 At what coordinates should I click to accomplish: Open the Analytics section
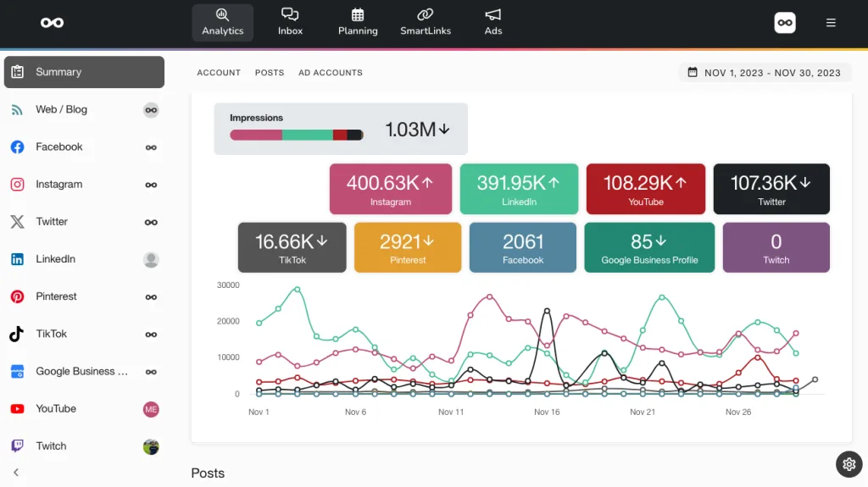click(x=223, y=23)
